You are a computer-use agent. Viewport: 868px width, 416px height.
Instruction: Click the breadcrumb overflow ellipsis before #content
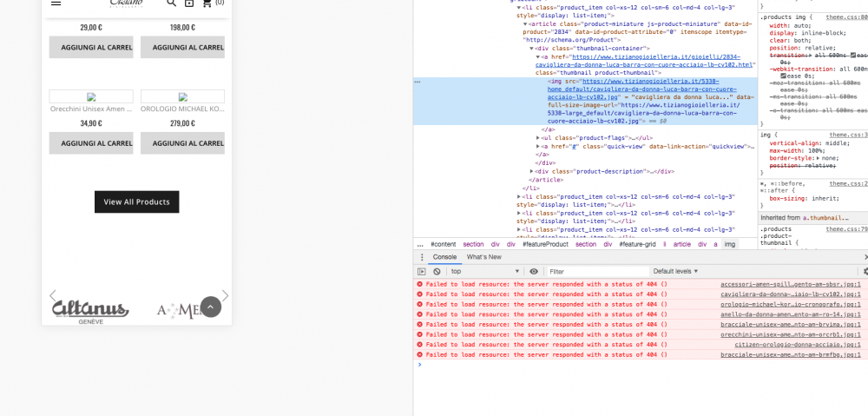click(x=420, y=244)
